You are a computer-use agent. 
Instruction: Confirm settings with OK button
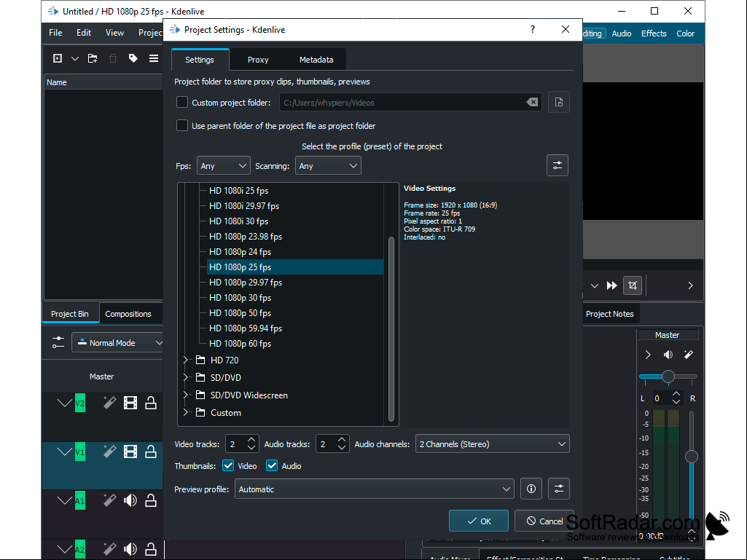click(479, 521)
